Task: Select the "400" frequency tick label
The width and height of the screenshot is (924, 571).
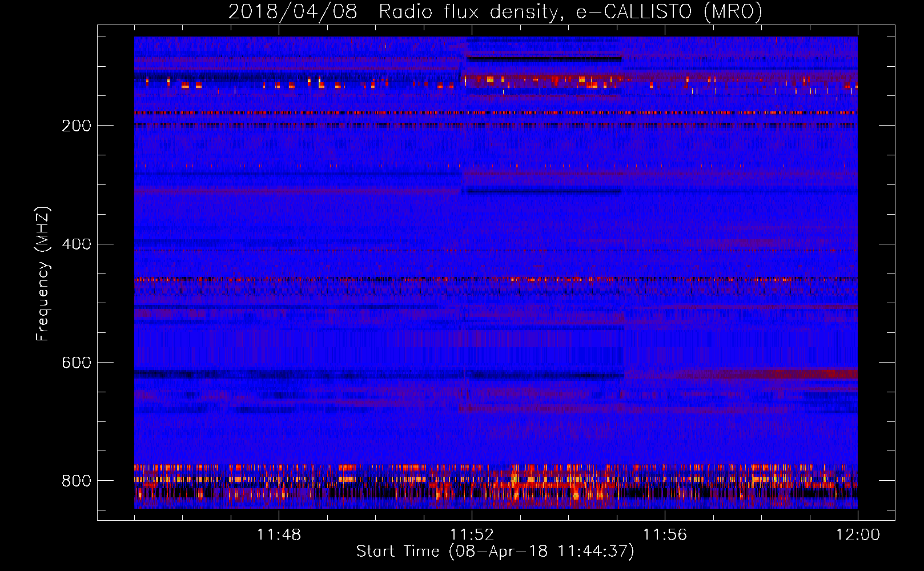Action: (x=77, y=244)
